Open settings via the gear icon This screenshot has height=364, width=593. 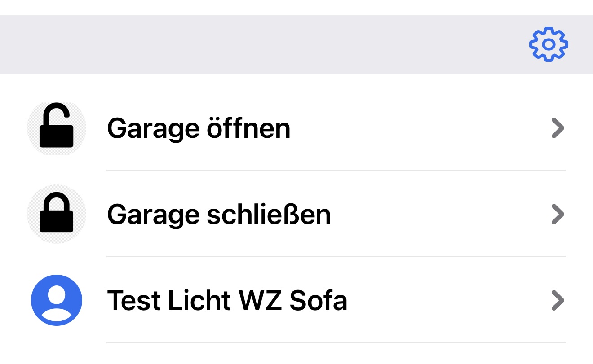pyautogui.click(x=549, y=44)
